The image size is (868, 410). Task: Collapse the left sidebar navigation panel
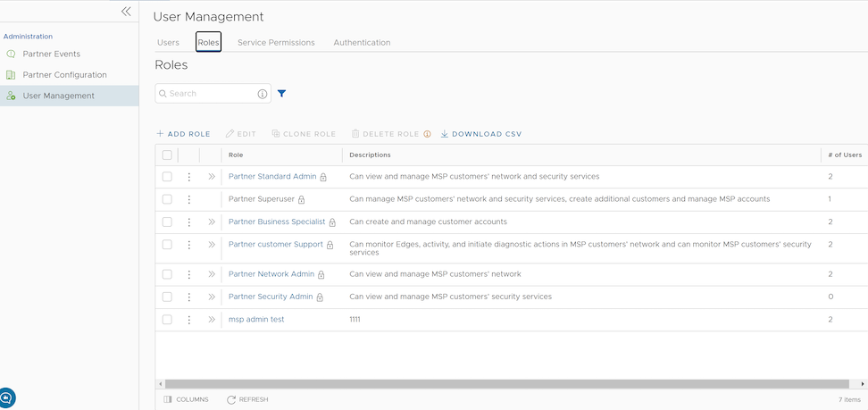(x=126, y=12)
